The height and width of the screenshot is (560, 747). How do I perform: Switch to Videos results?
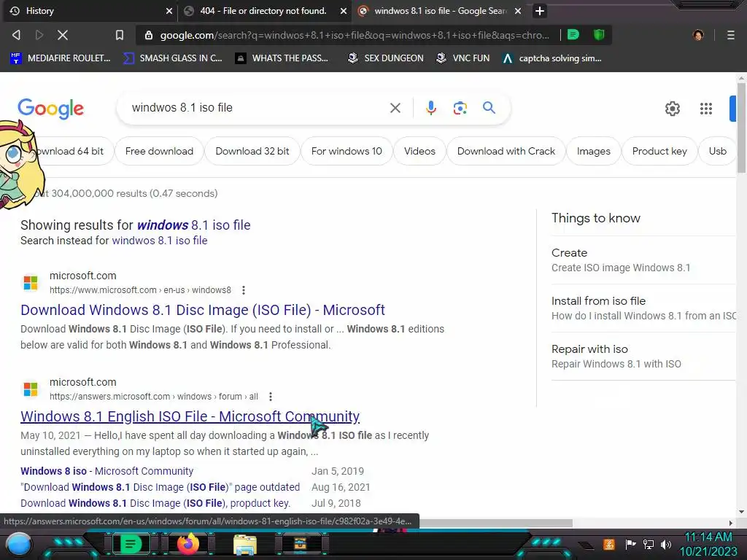[x=419, y=151]
